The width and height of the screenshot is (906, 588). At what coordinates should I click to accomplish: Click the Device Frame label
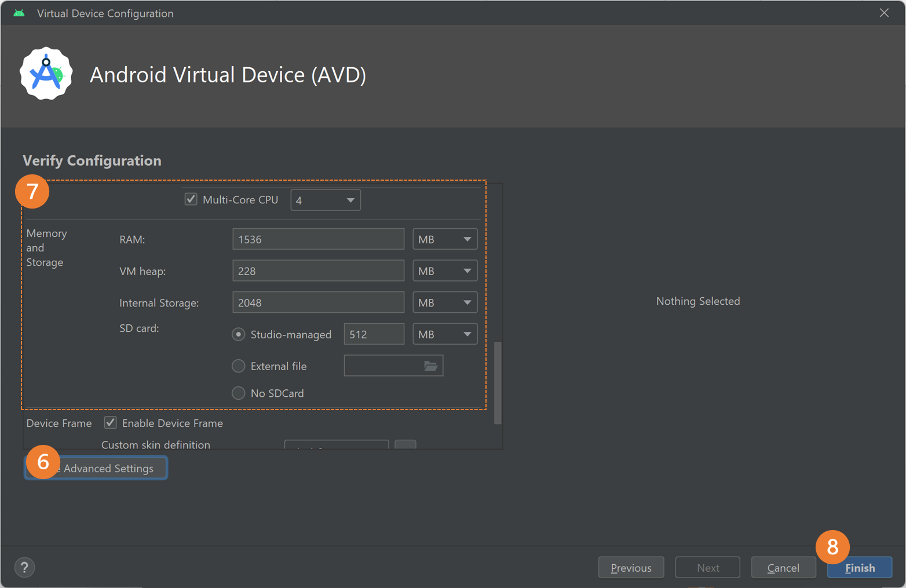[x=59, y=423]
